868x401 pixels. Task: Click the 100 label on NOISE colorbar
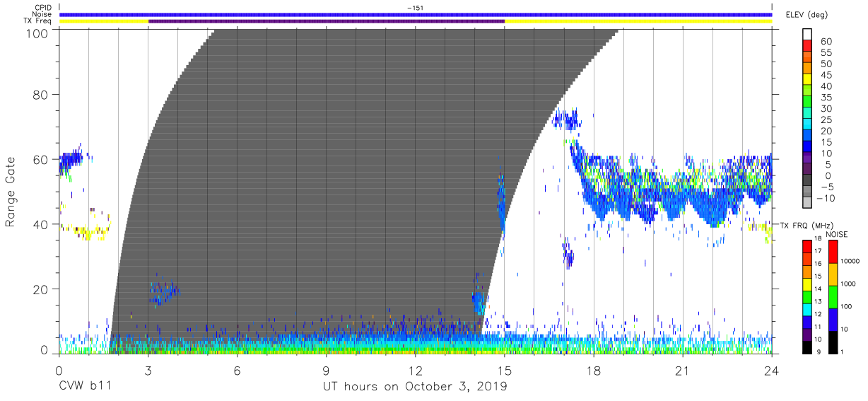pos(848,307)
